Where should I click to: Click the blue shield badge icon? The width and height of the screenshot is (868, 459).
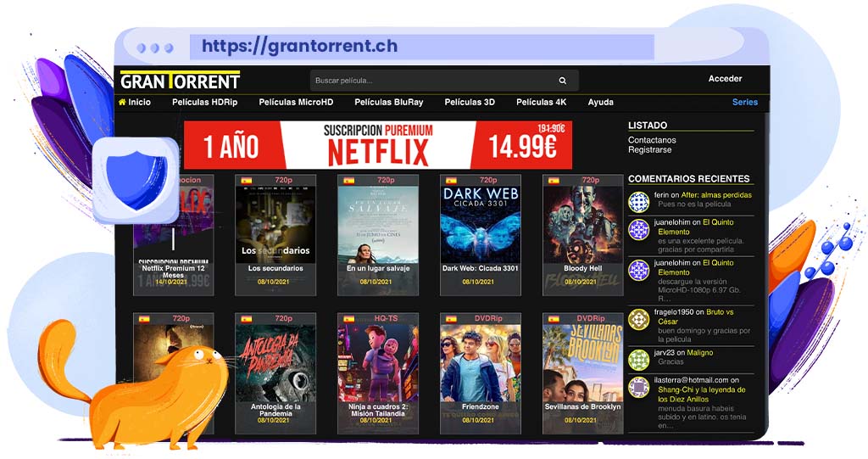(136, 181)
